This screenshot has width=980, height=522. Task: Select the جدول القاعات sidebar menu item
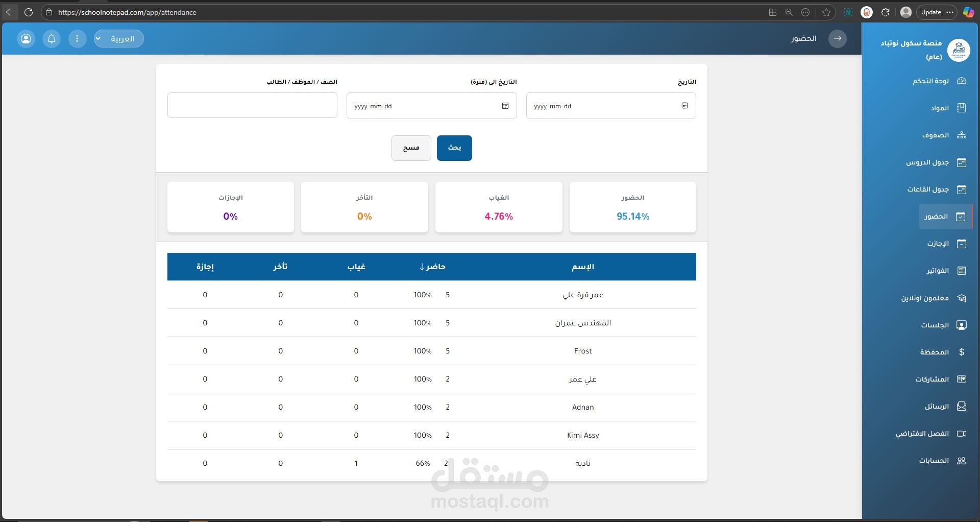[937, 189]
